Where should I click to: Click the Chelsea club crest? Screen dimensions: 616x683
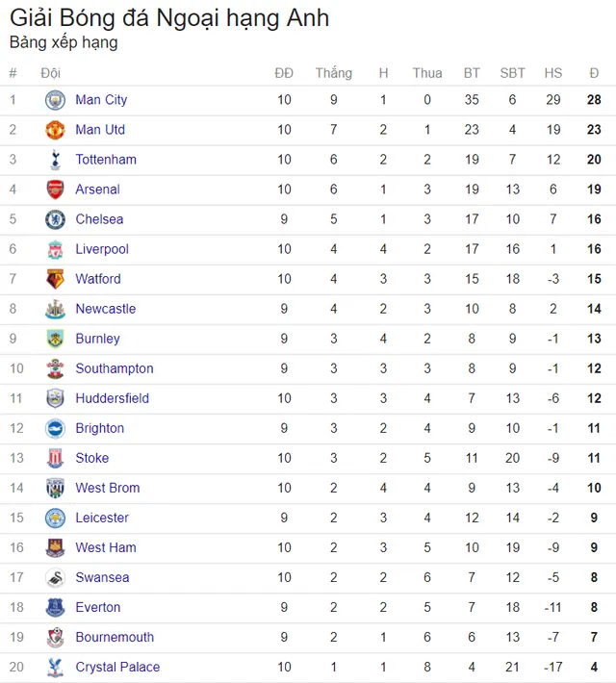point(56,219)
